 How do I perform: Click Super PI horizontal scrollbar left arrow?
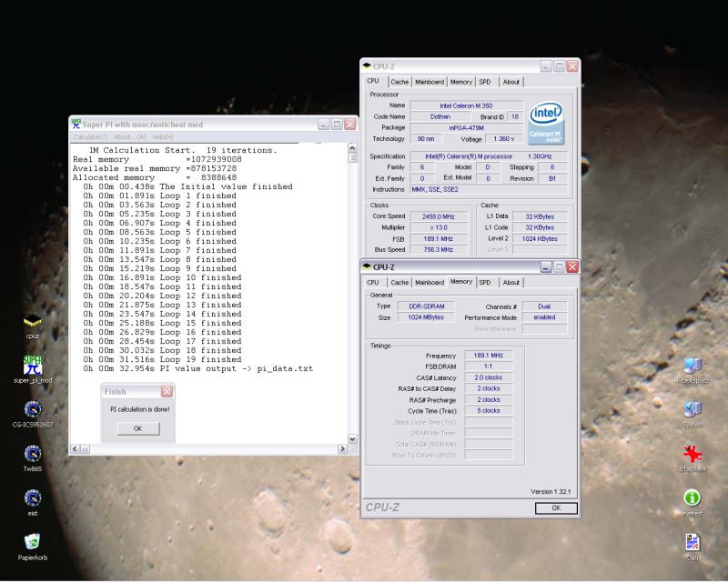click(76, 449)
